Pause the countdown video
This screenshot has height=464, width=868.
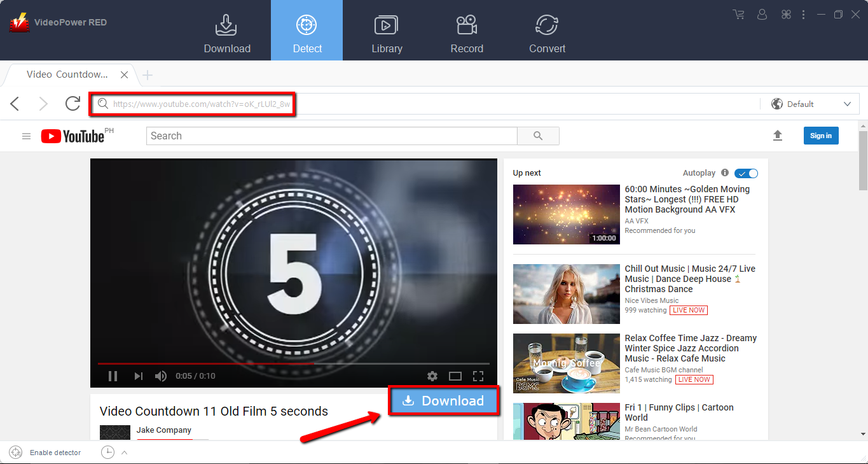tap(113, 376)
